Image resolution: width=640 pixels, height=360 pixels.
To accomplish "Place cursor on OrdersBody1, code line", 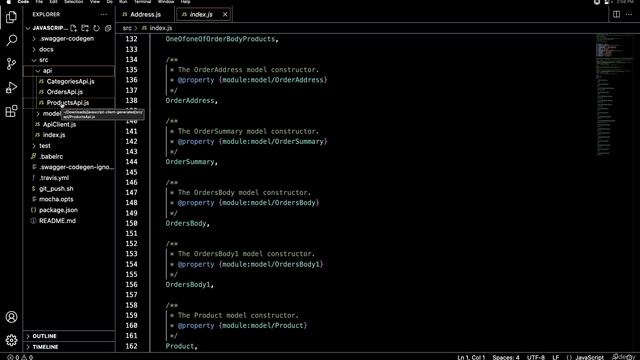I will [x=189, y=284].
